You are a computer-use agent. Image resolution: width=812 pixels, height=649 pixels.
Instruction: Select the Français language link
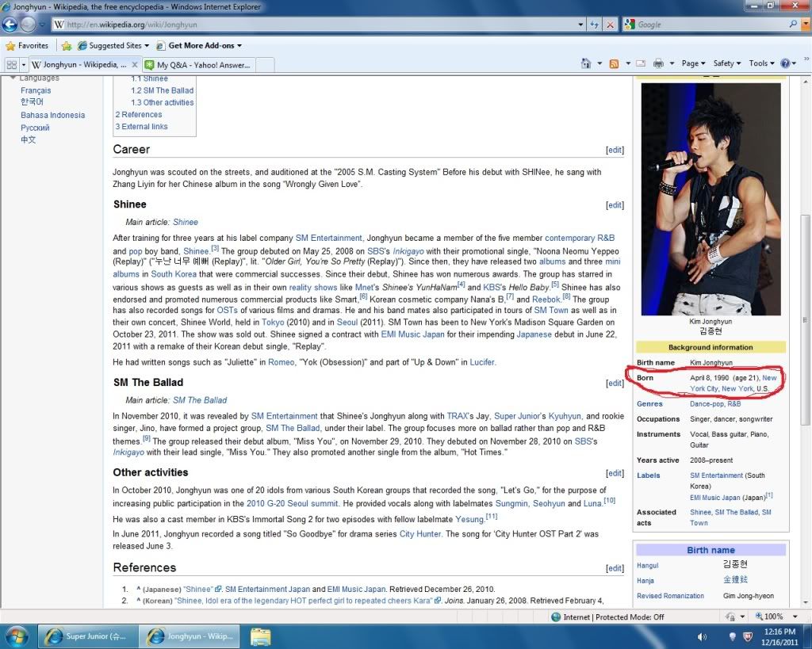pos(36,90)
